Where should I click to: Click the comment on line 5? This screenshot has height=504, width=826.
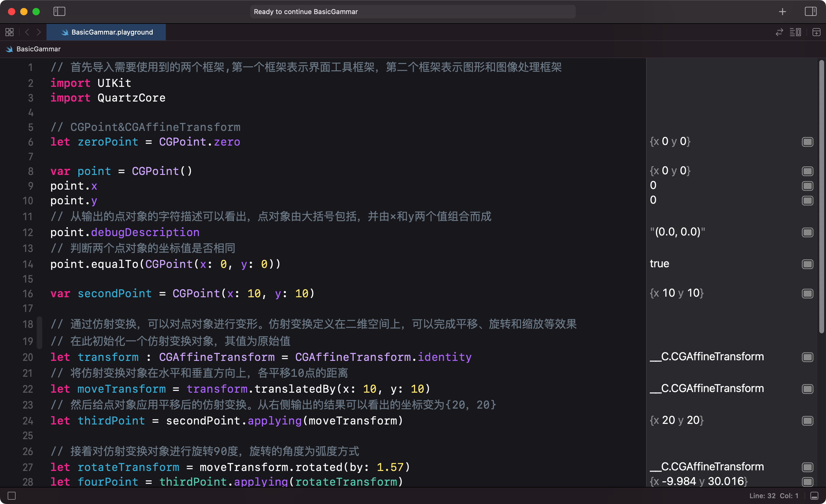click(145, 127)
